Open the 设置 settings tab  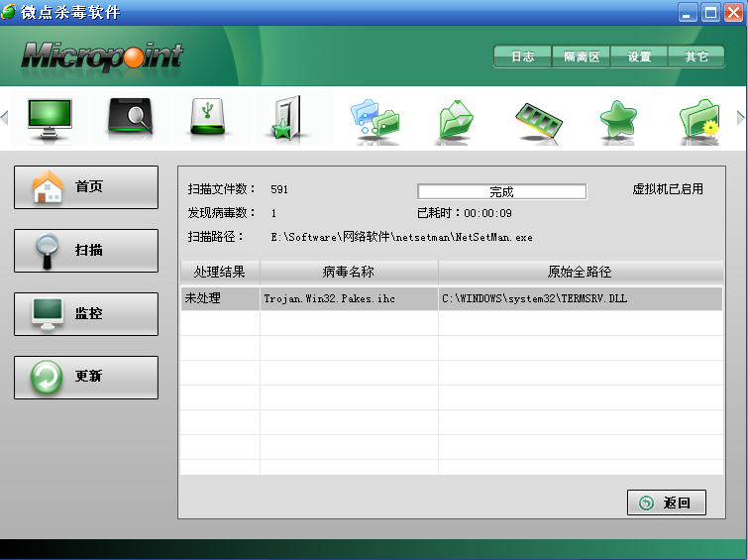(x=639, y=56)
